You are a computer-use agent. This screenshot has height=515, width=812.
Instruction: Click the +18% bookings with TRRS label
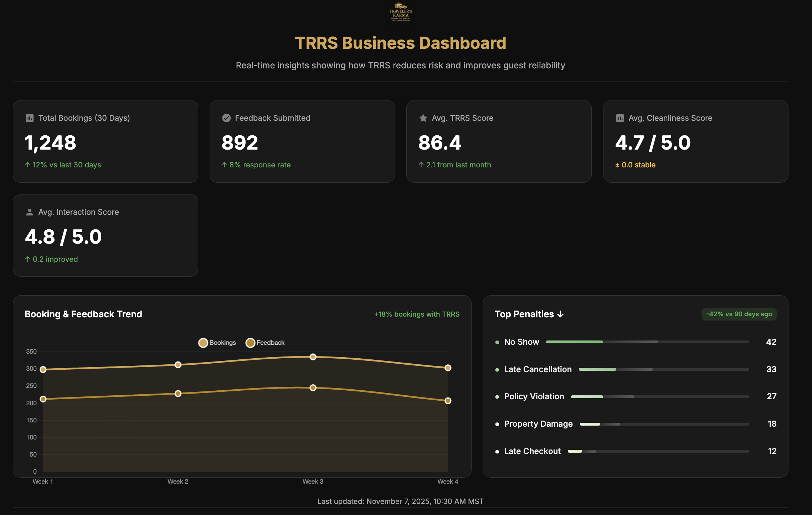(x=416, y=314)
